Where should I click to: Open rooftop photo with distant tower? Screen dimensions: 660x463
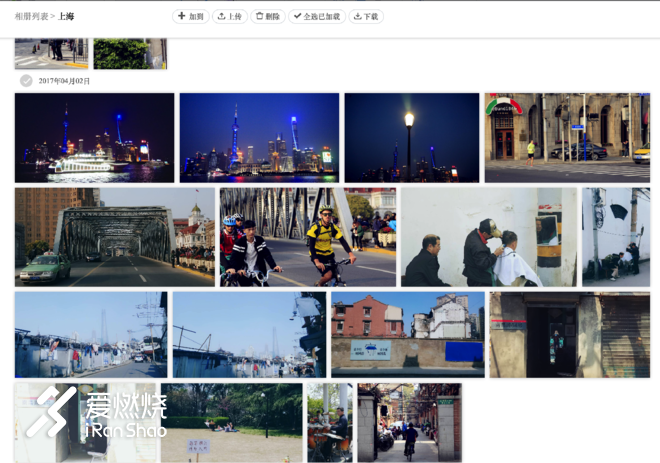[249, 335]
